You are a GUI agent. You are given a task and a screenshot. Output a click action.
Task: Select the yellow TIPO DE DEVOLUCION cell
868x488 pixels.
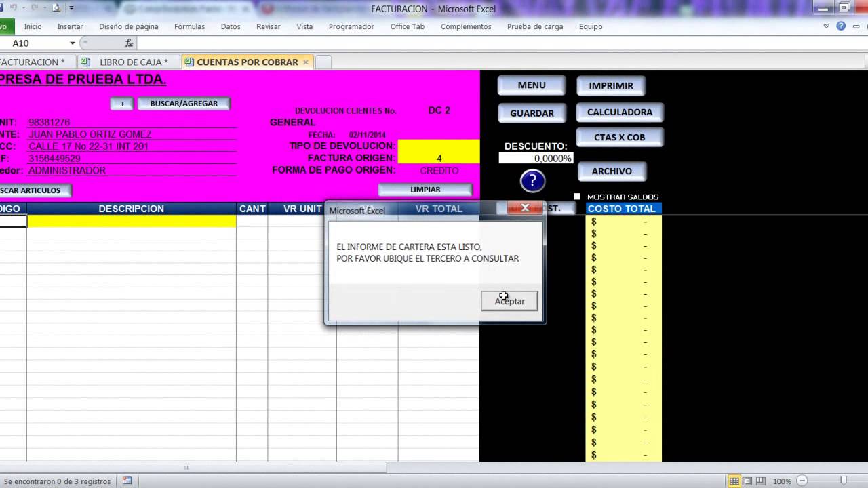(x=439, y=146)
